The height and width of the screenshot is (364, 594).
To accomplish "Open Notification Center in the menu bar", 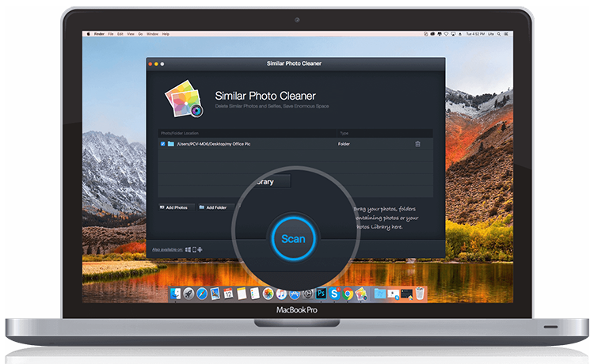I will click(x=506, y=34).
